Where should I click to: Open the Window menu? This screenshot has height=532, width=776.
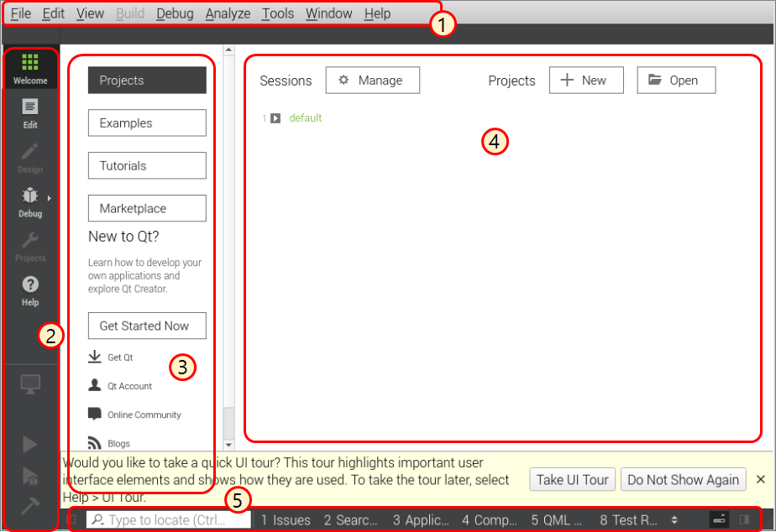(x=328, y=13)
